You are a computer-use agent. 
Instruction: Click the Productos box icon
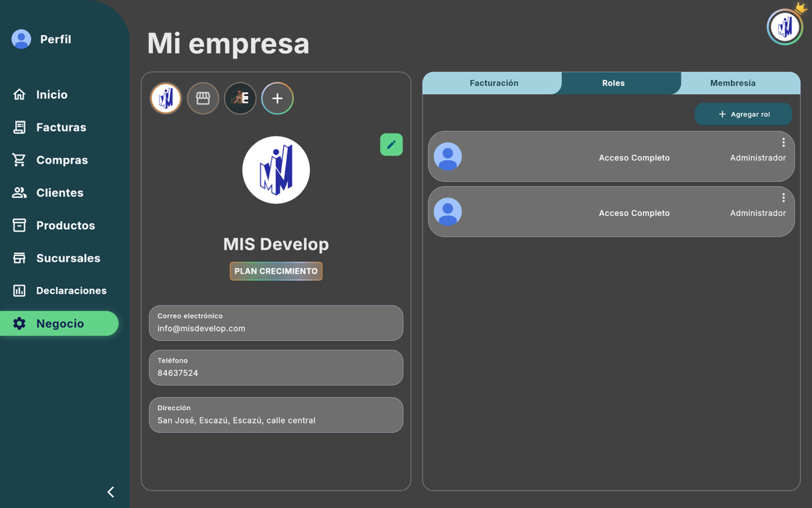[x=19, y=225]
